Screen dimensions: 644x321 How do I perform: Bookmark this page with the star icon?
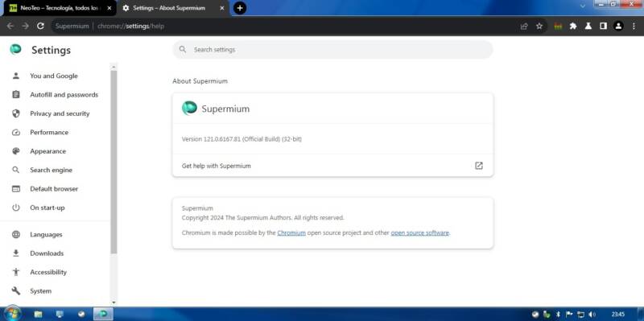tap(539, 27)
